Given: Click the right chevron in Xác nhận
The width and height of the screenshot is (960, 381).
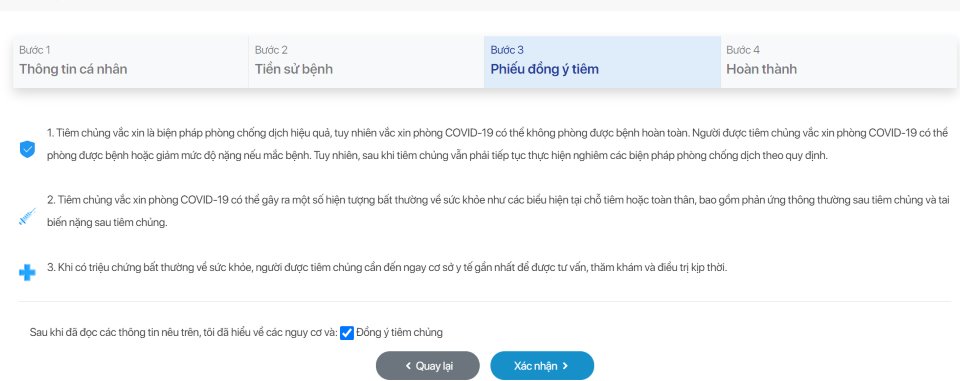Looking at the screenshot, I should (565, 366).
